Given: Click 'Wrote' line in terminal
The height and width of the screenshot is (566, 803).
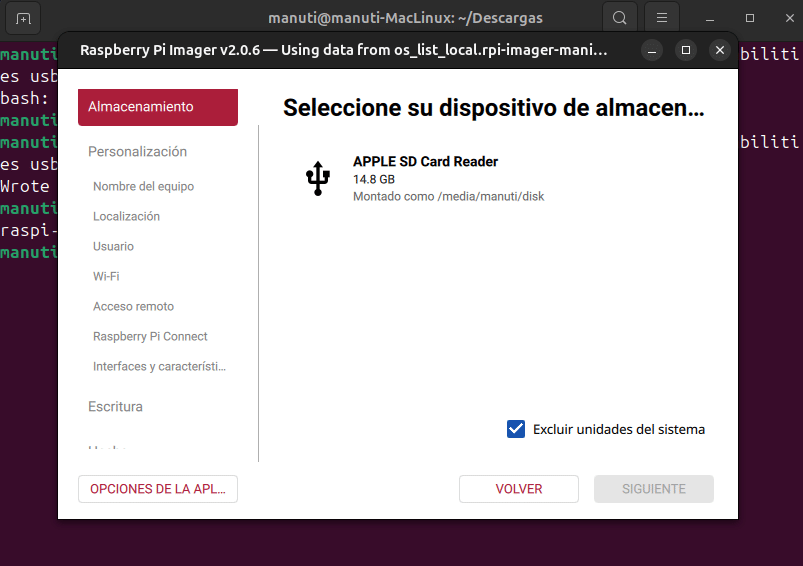Looking at the screenshot, I should click(25, 186).
